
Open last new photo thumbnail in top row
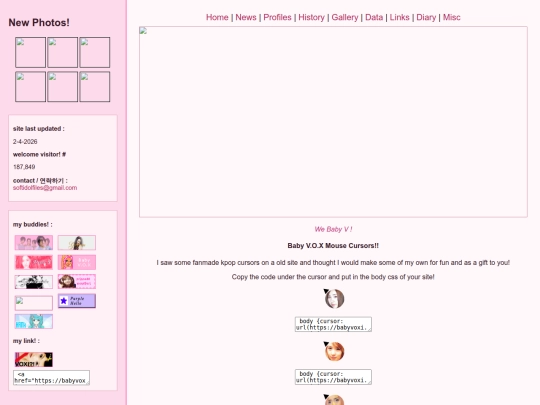[x=95, y=52]
